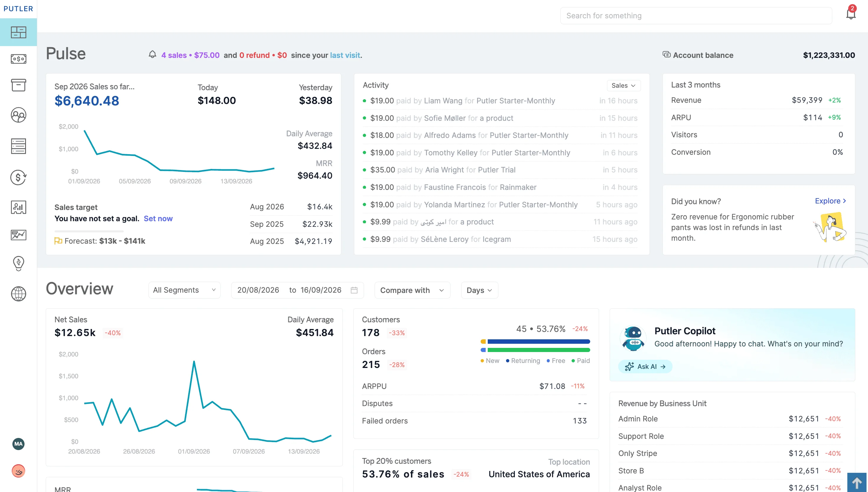The height and width of the screenshot is (492, 868).
Task: Click the Revenue $59,399 row
Action: point(757,100)
